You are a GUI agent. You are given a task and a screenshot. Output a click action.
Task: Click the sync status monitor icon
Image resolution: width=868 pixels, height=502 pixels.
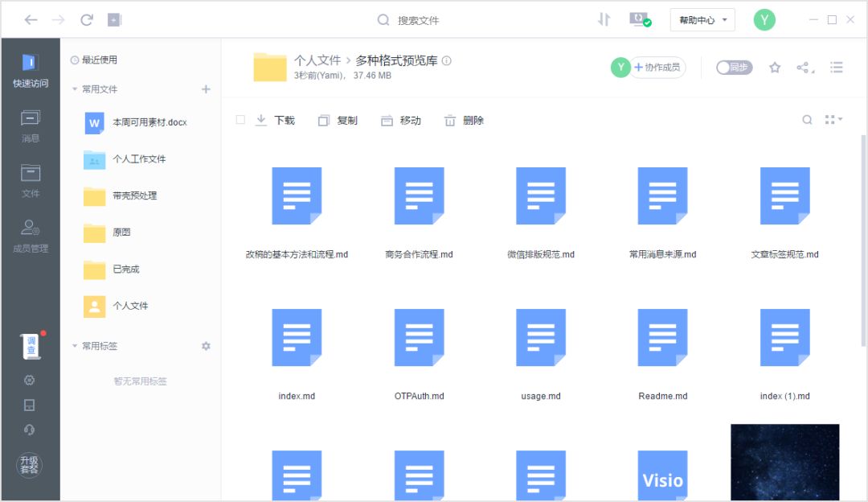tap(640, 20)
